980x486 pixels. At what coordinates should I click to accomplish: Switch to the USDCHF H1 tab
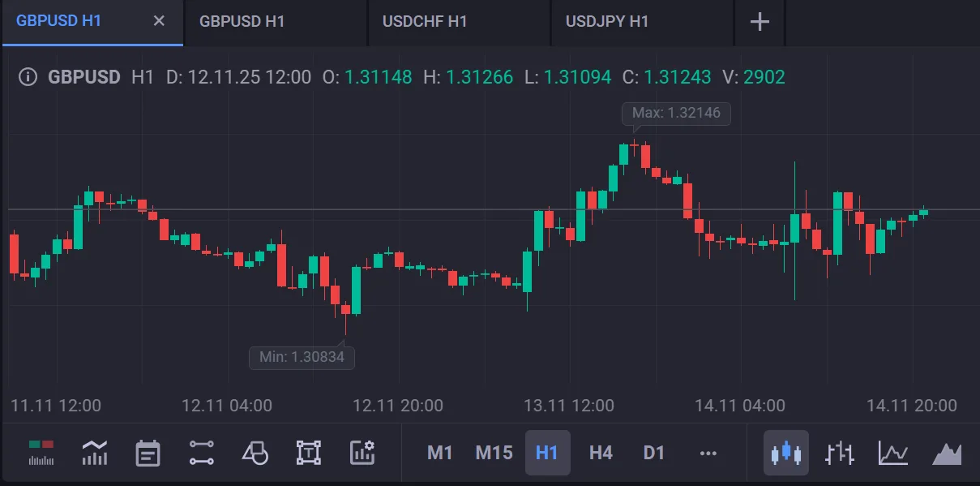(x=425, y=22)
